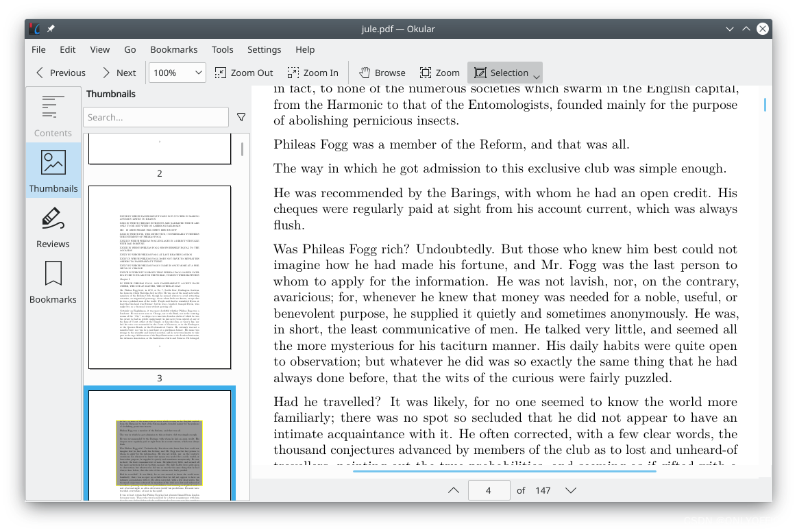The width and height of the screenshot is (797, 532).
Task: Open the Edit menu
Action: [x=68, y=50]
